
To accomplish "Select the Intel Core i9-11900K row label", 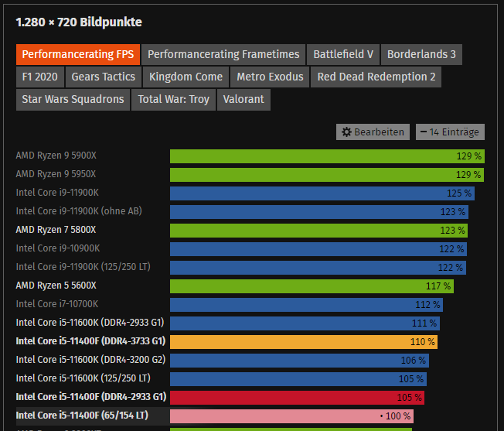I will point(57,193).
